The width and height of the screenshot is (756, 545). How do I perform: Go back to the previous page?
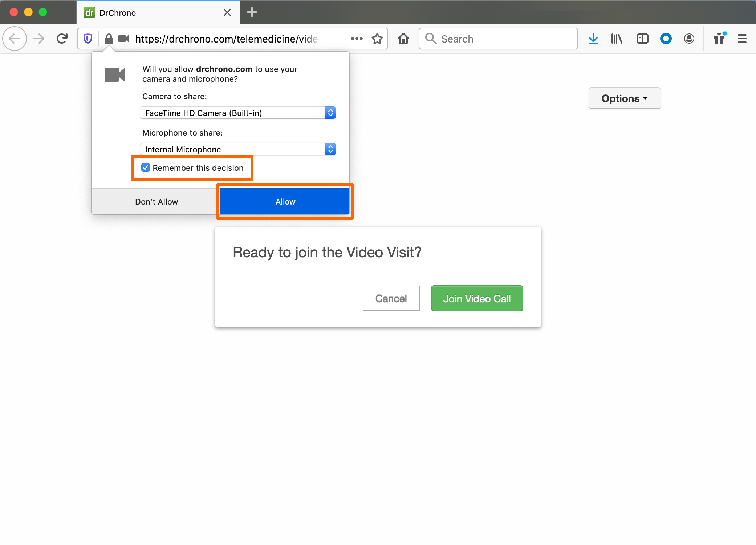(15, 39)
